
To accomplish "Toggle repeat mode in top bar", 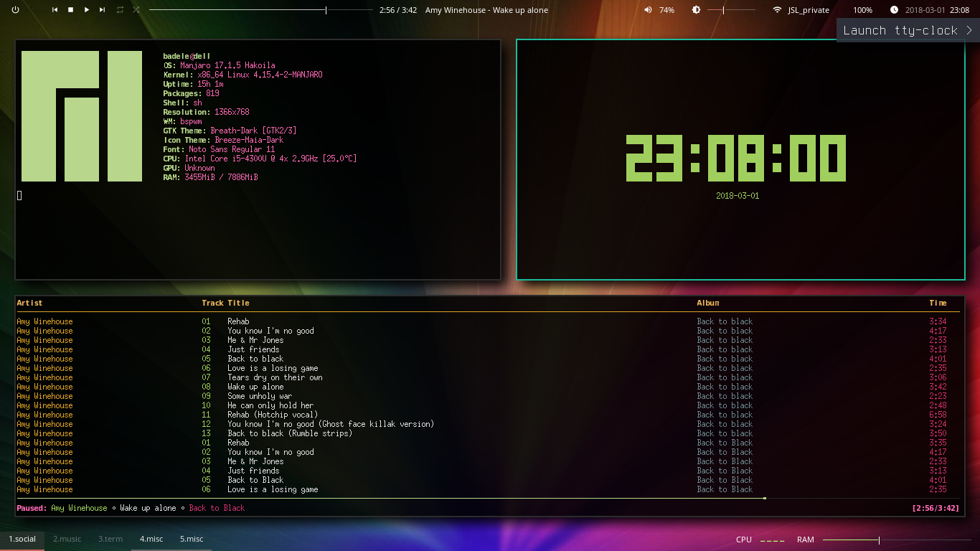I will pyautogui.click(x=120, y=10).
